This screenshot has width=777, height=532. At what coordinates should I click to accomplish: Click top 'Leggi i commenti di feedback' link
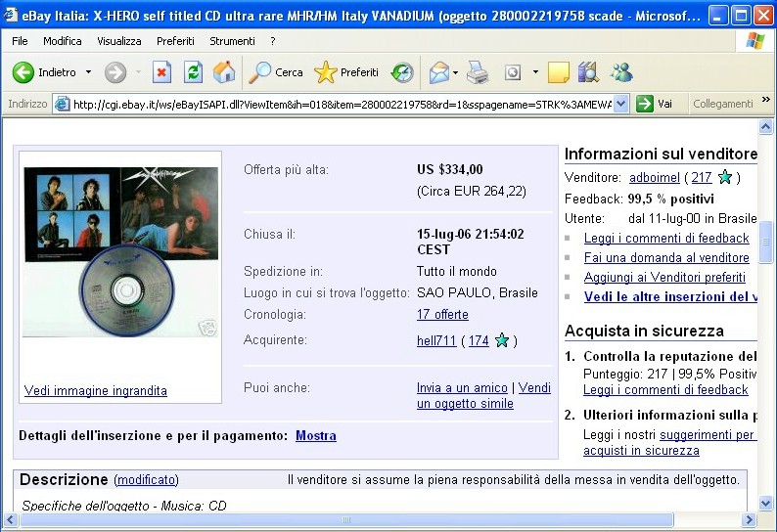(666, 239)
